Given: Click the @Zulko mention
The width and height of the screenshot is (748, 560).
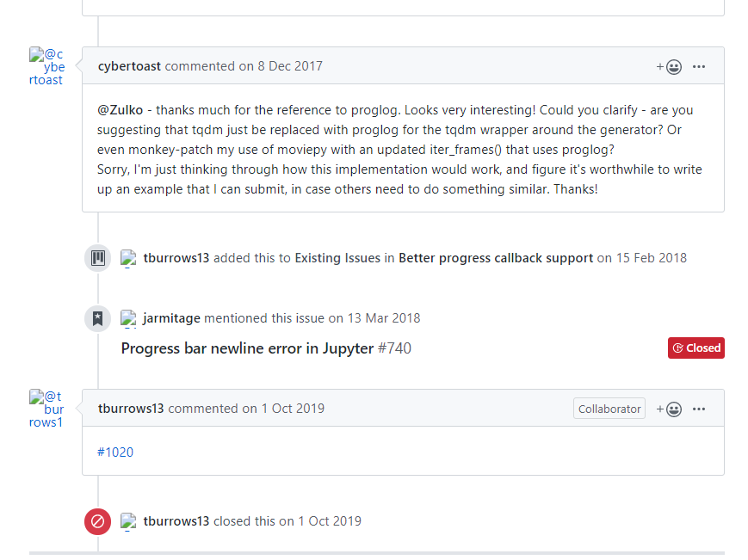Looking at the screenshot, I should tap(123, 110).
